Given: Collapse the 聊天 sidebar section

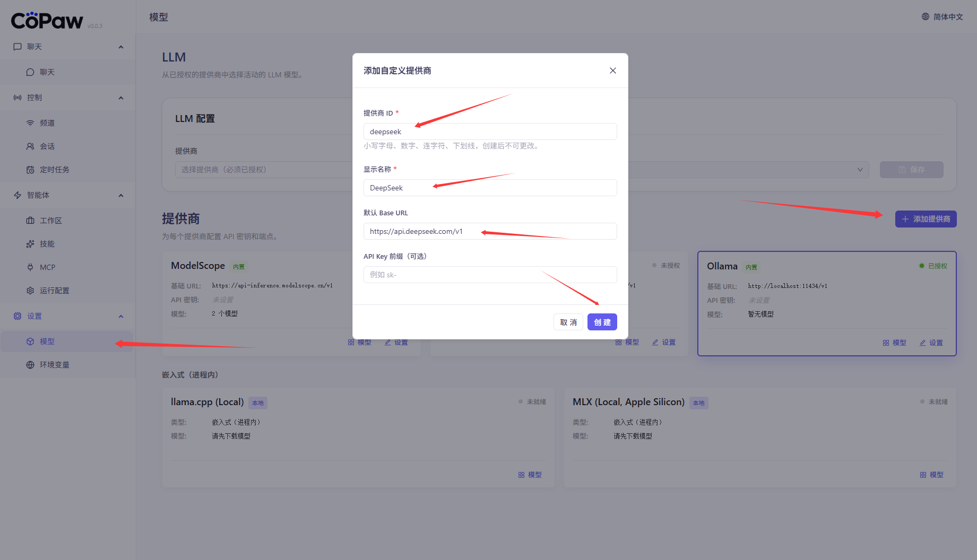Looking at the screenshot, I should (x=120, y=47).
